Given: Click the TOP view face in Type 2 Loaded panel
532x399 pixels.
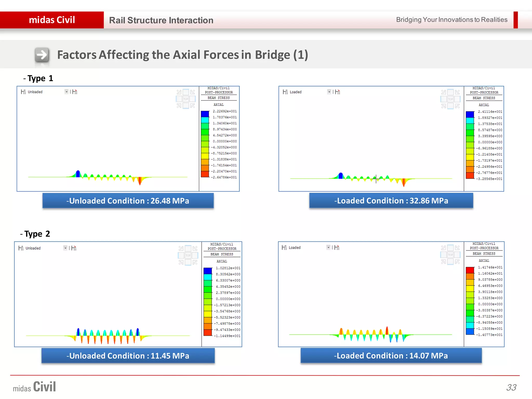Looking at the screenshot, I should (x=450, y=255).
